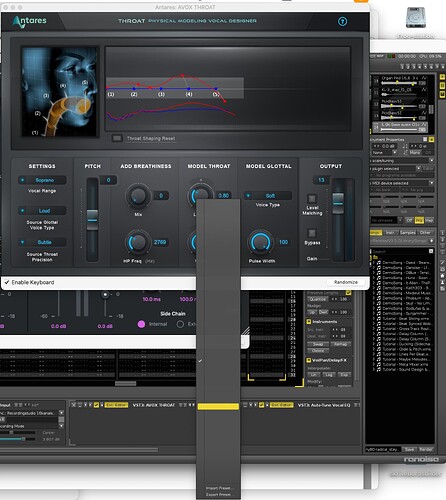Click the Swap instruments button
The width and height of the screenshot is (446, 500).
pos(318,344)
